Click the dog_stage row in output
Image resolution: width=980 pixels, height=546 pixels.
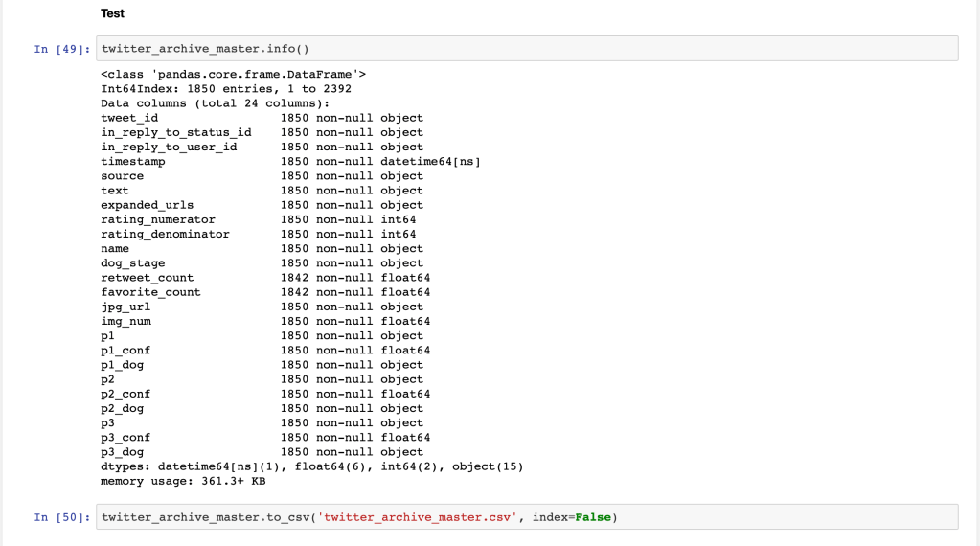(x=262, y=262)
